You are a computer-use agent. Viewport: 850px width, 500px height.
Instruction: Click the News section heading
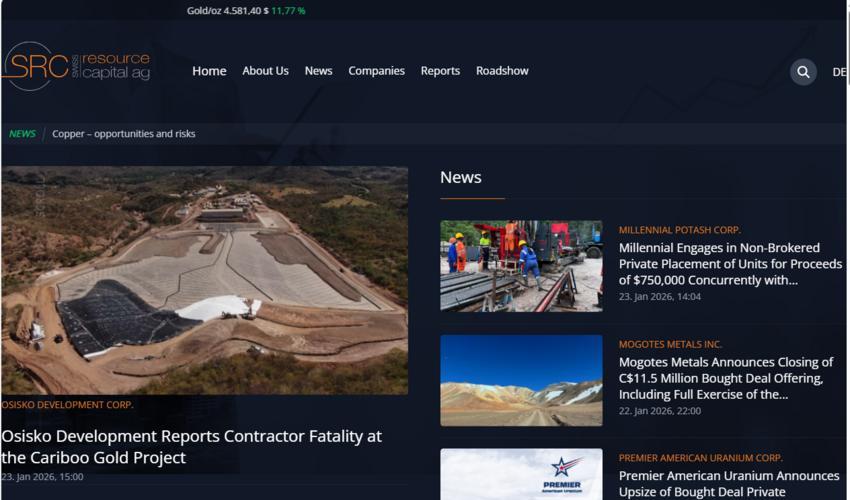click(460, 177)
